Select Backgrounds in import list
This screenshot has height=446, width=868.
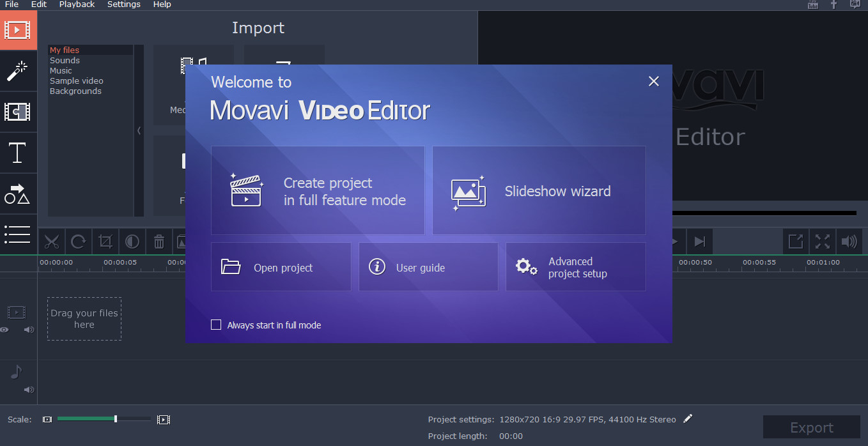coord(91,91)
